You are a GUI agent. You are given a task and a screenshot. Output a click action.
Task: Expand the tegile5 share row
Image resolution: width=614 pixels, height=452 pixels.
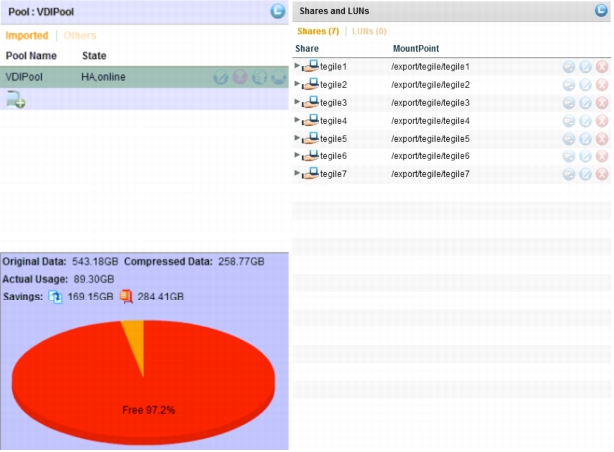tap(297, 138)
